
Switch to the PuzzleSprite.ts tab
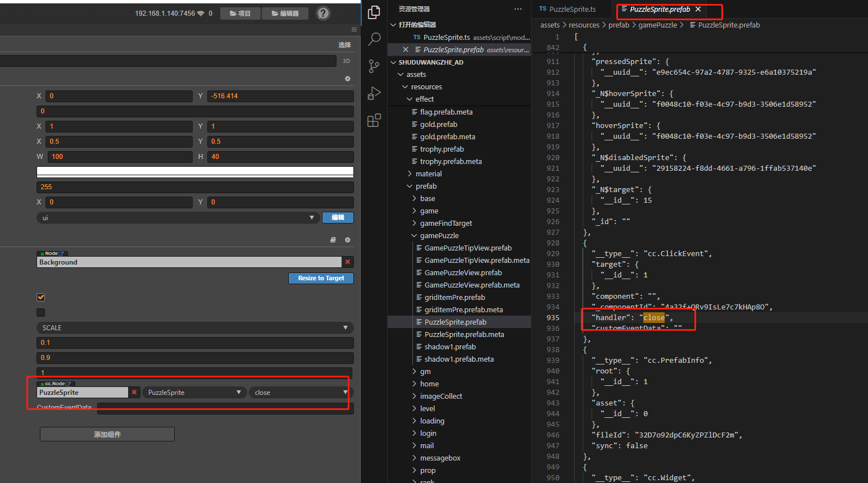(x=572, y=9)
